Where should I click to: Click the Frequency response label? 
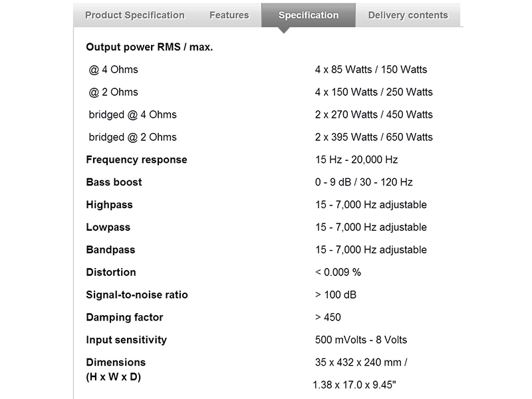pyautogui.click(x=136, y=160)
